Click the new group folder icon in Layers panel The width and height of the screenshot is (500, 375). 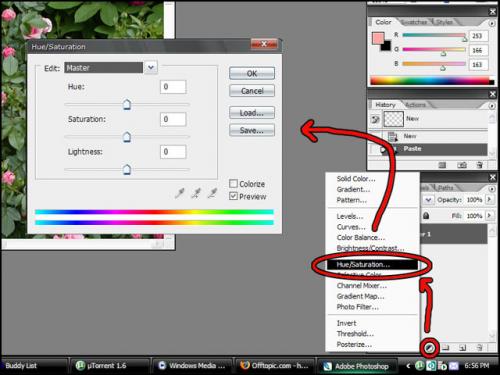point(446,348)
